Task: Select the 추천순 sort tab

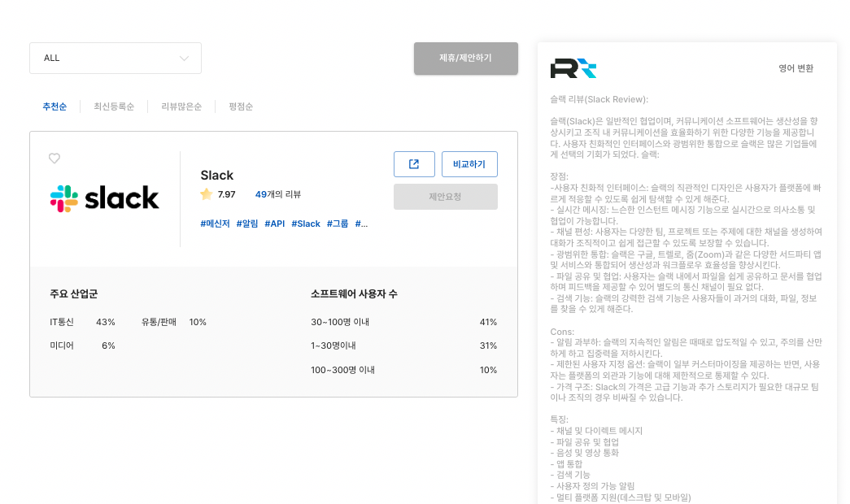Action: [54, 106]
